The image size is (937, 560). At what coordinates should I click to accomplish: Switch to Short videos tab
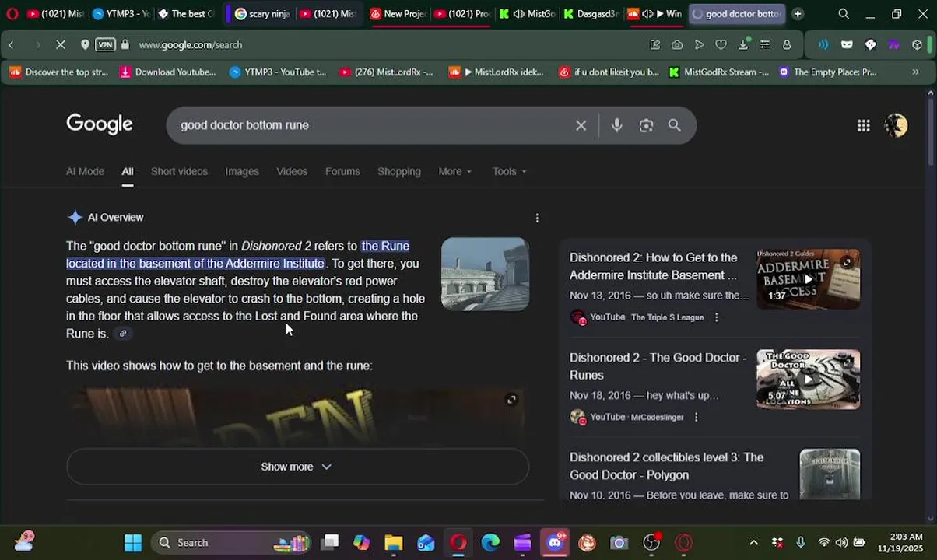point(179,171)
